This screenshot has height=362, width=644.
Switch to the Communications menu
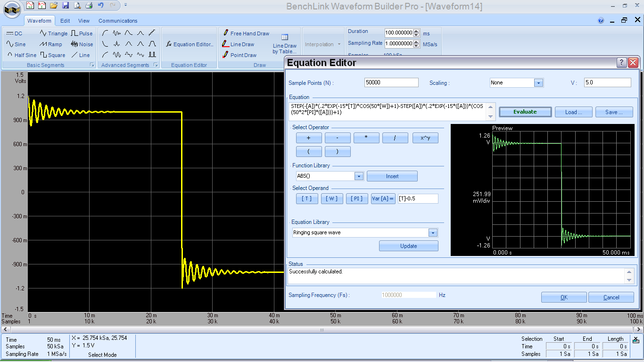pos(117,21)
